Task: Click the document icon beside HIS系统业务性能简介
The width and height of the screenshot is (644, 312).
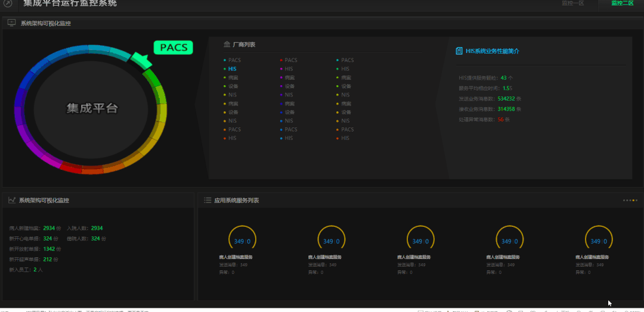Action: coord(459,51)
